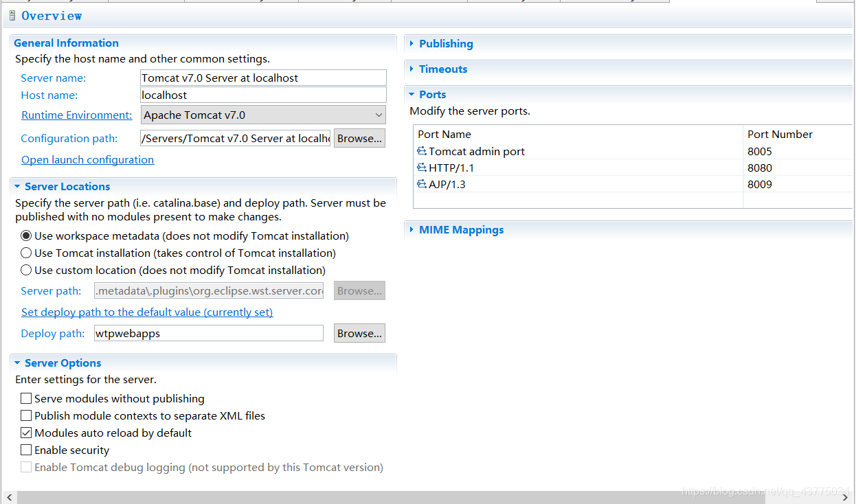Open the Runtime Environment link
856x504 pixels.
[x=76, y=115]
